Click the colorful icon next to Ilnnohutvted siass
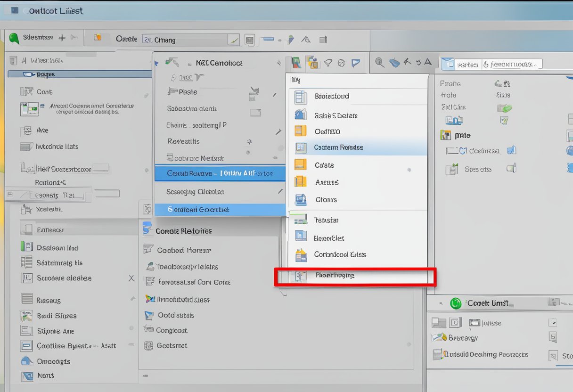The height and width of the screenshot is (392, 573). [150, 299]
